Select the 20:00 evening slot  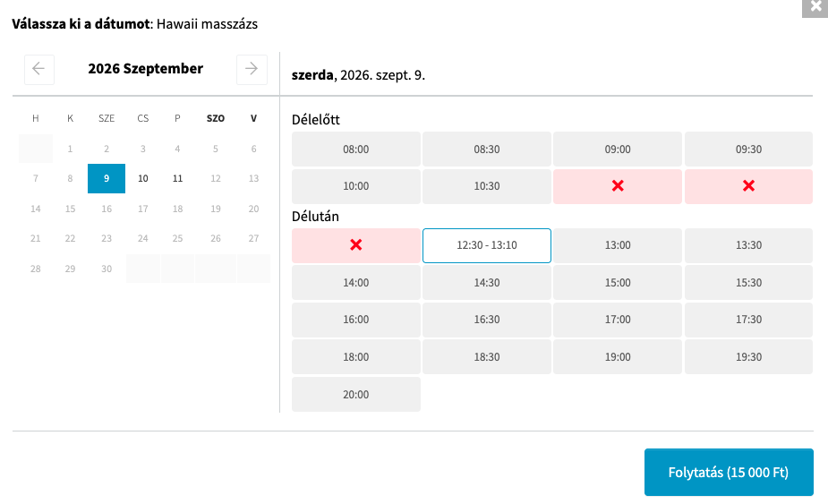tap(356, 395)
